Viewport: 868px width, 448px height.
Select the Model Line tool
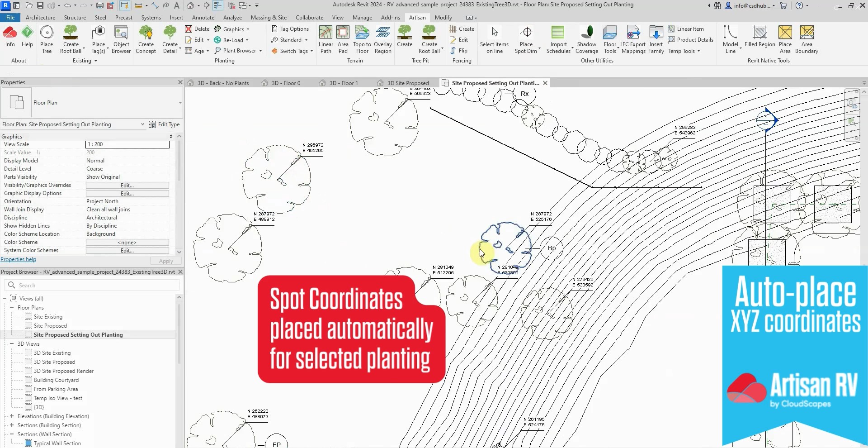tap(731, 40)
